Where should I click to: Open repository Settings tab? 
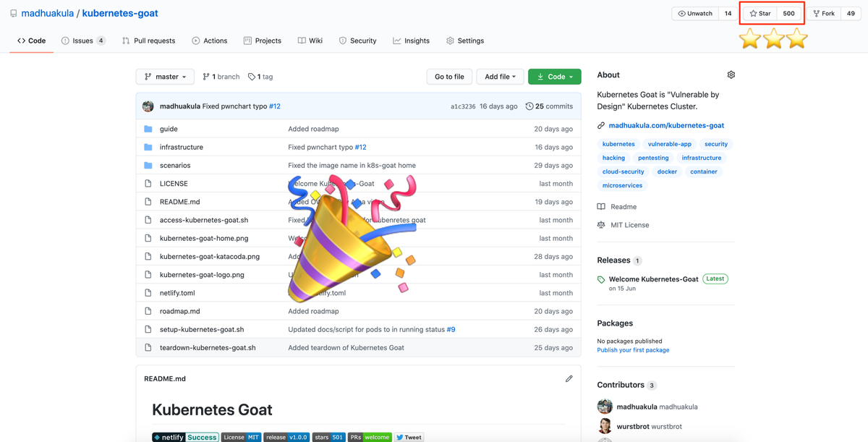tap(464, 41)
